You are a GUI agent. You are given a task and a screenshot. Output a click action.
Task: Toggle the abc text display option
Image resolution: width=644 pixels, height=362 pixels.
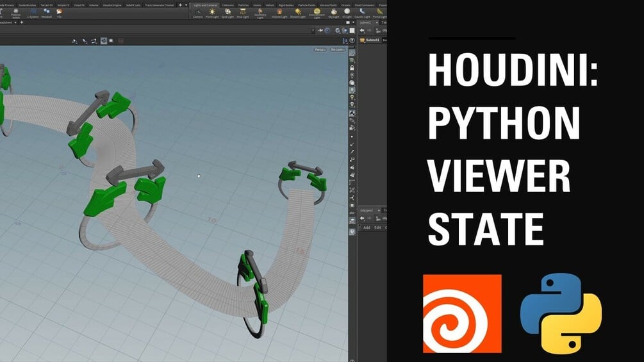tap(352, 213)
